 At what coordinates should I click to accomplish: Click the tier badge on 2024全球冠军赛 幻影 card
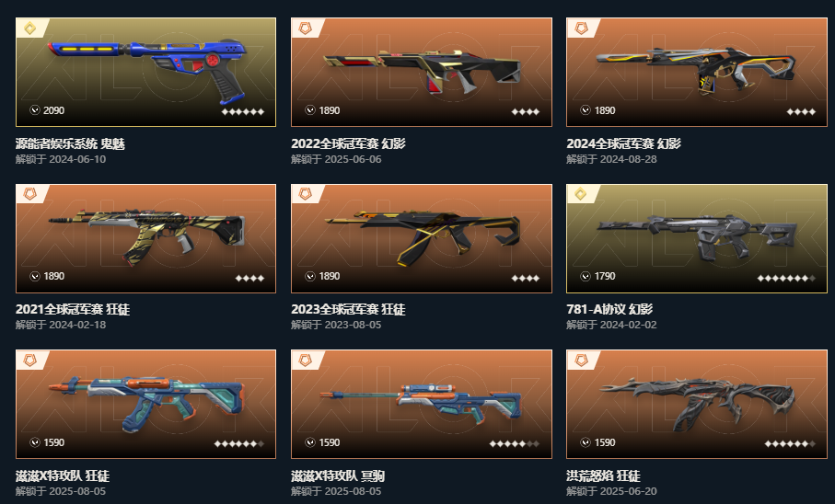(582, 29)
